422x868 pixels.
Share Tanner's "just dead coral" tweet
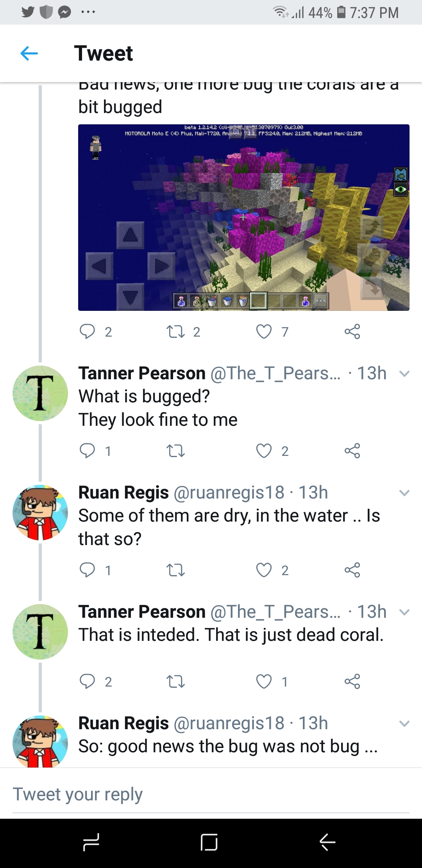(352, 681)
